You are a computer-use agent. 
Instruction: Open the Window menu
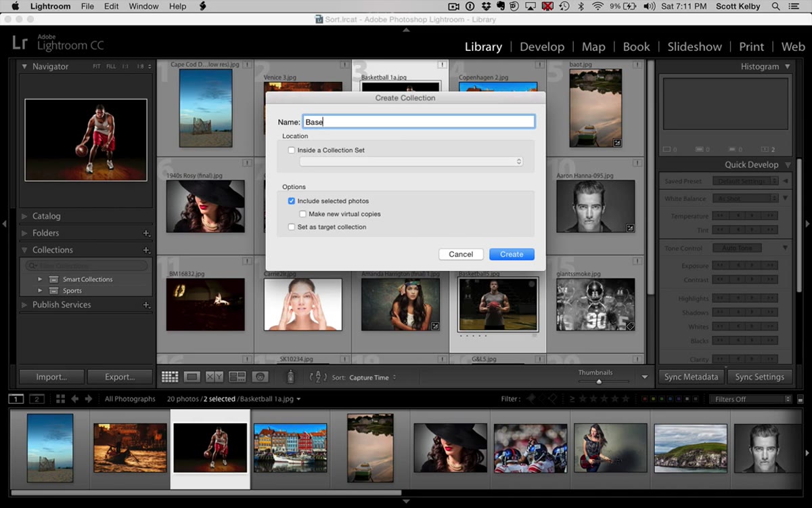pyautogui.click(x=143, y=6)
